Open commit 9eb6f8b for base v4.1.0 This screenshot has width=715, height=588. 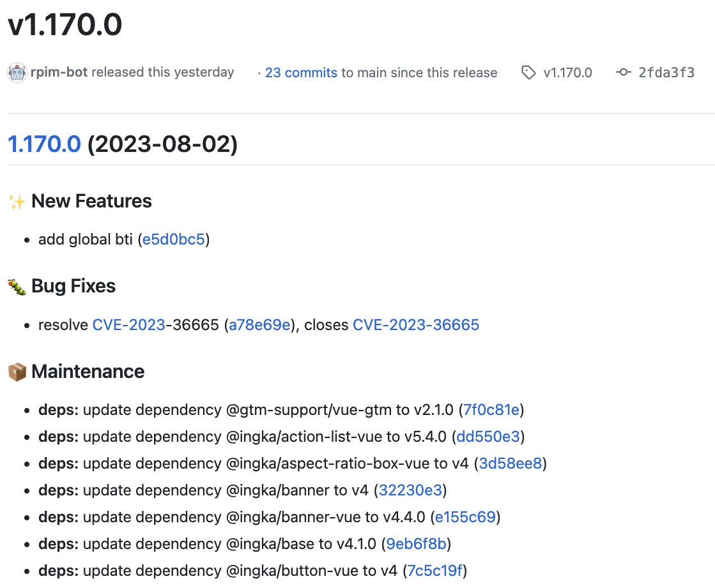(x=417, y=544)
